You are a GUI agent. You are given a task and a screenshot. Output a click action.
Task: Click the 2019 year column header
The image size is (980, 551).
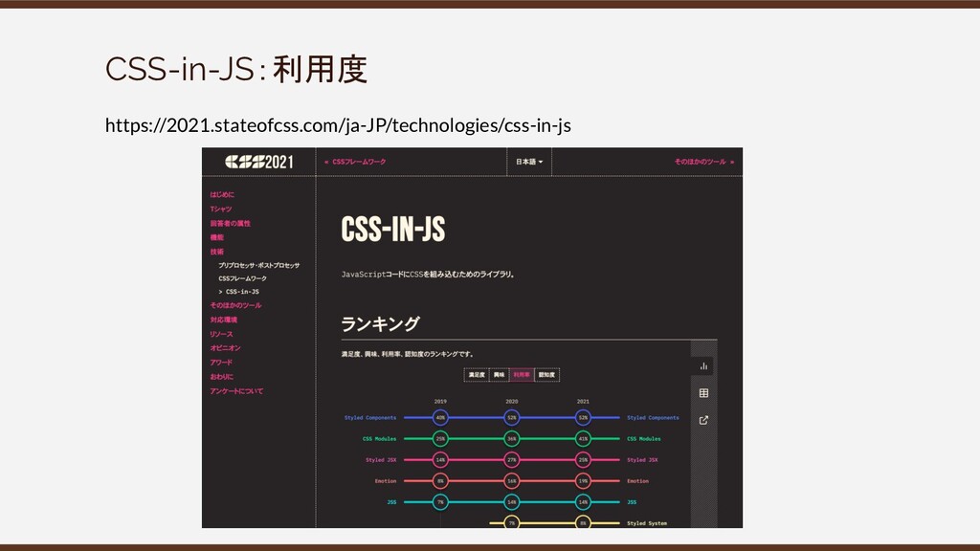tap(440, 402)
